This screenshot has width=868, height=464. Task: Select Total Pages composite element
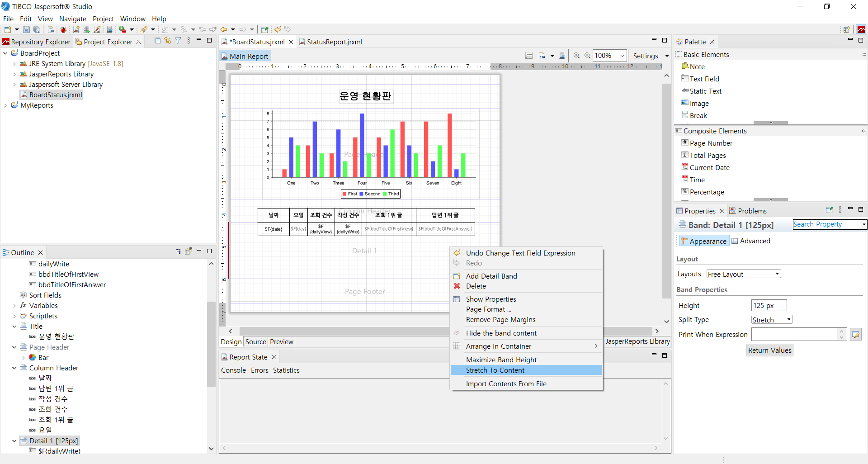pyautogui.click(x=704, y=155)
